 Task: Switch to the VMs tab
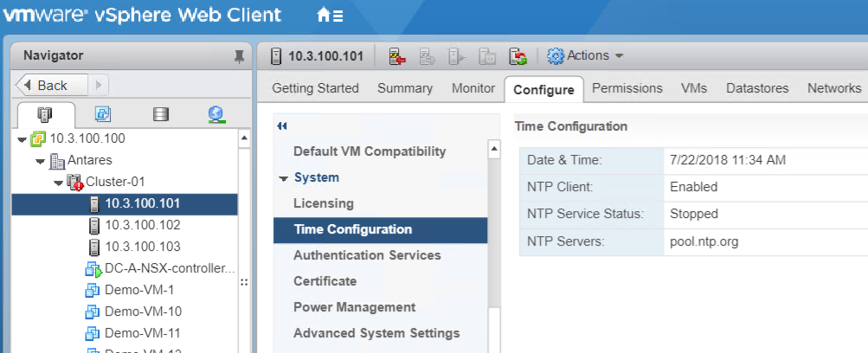coord(694,88)
